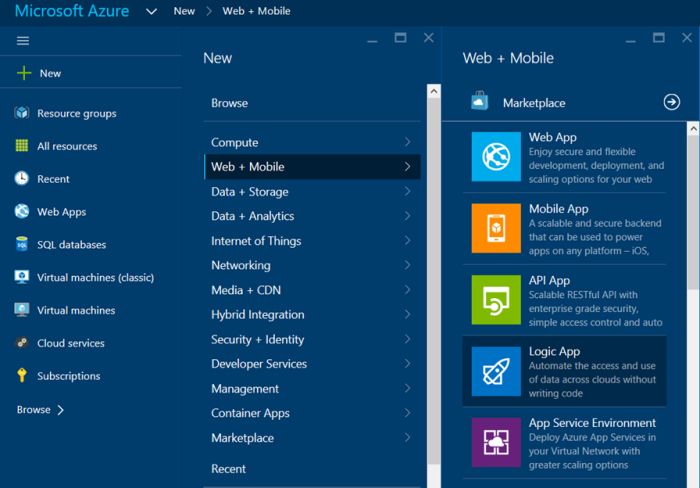Open dropdown chevron beside Microsoft Azure
700x488 pixels.
(151, 12)
